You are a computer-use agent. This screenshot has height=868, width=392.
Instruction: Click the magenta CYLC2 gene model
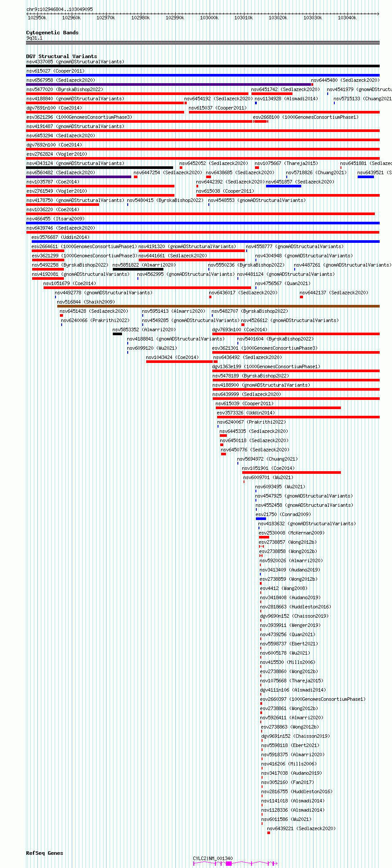236,864
